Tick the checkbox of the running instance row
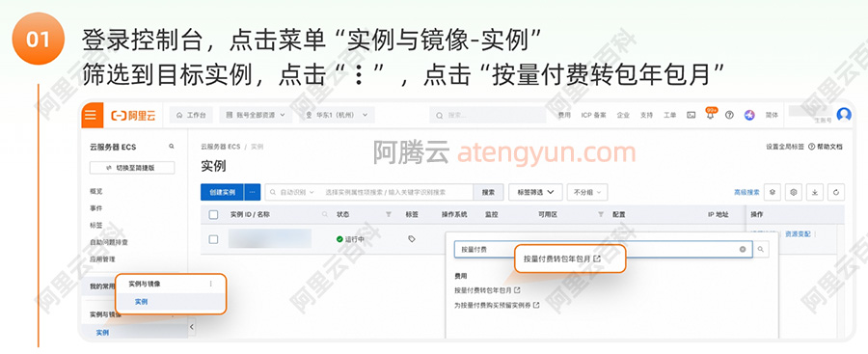 pyautogui.click(x=214, y=239)
